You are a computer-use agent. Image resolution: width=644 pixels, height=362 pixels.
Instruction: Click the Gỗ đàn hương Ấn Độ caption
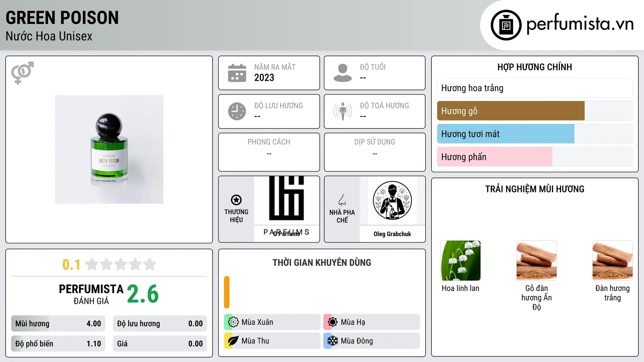click(536, 297)
